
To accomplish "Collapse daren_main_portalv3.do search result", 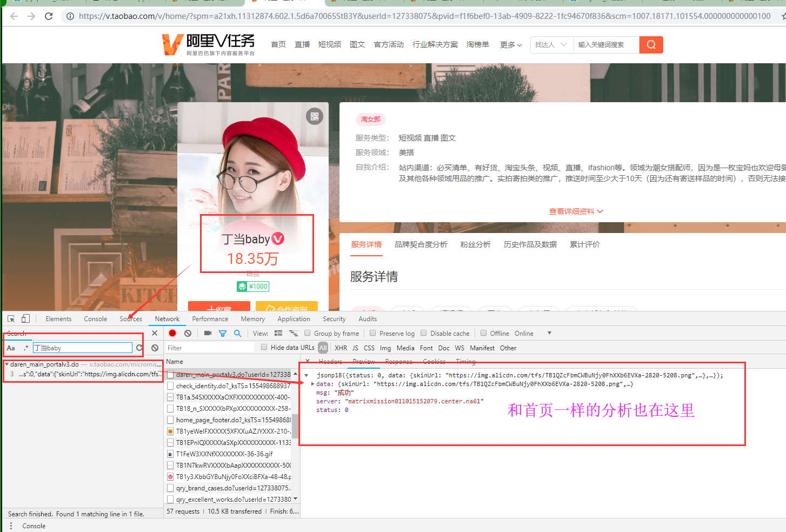I will click(x=6, y=364).
